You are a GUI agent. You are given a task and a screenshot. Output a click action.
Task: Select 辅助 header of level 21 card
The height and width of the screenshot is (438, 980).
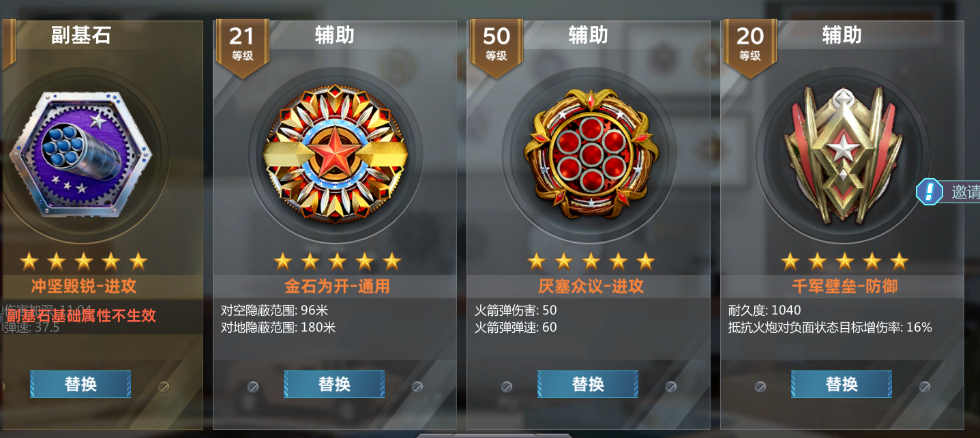point(334,35)
